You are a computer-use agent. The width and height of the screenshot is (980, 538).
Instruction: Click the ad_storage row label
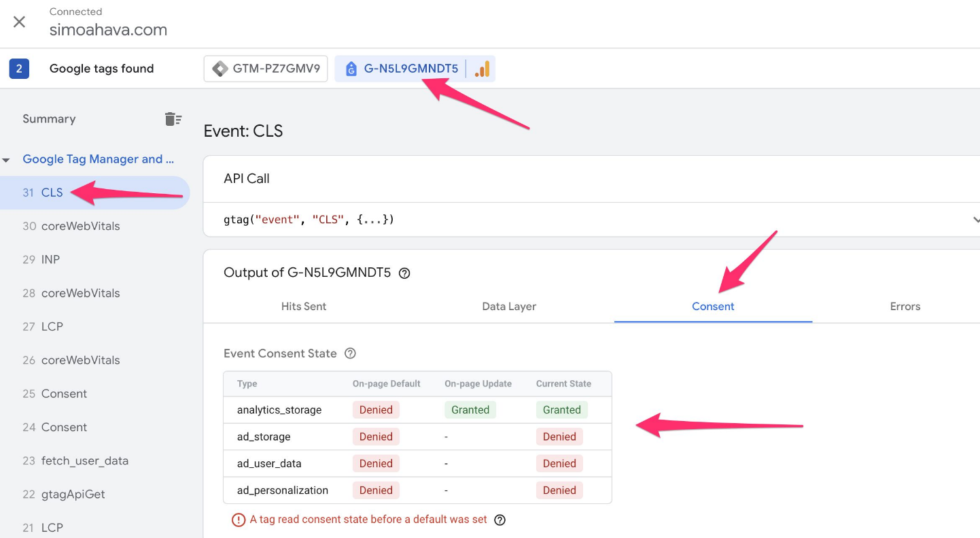tap(264, 437)
